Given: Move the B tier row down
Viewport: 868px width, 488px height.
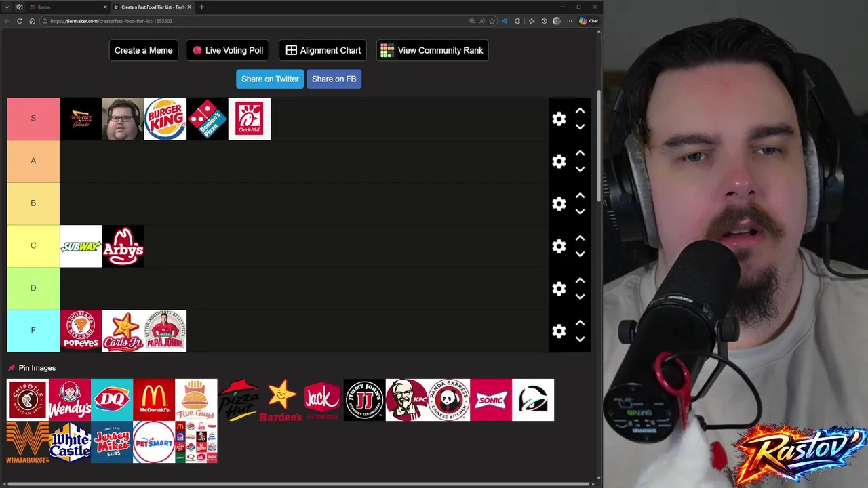Looking at the screenshot, I should [580, 211].
